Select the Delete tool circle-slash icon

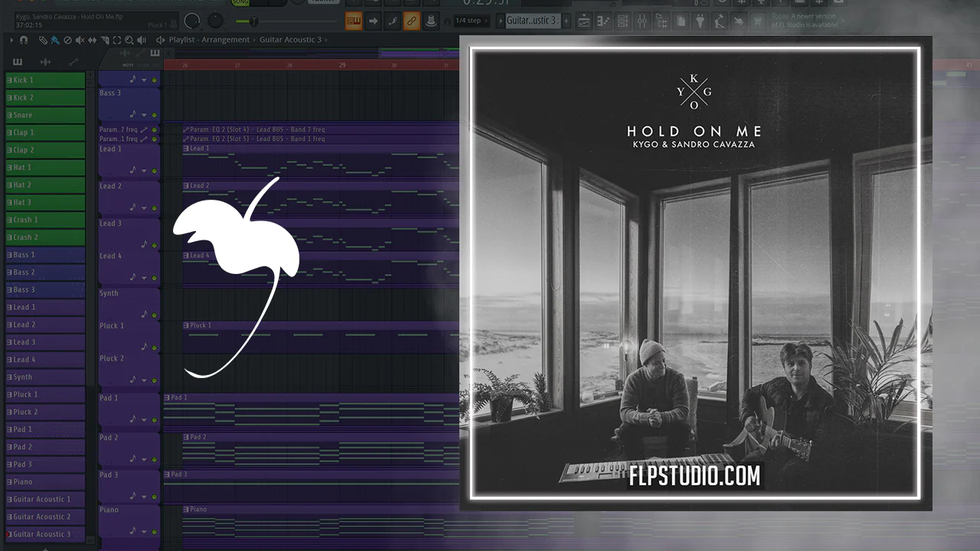pyautogui.click(x=67, y=40)
